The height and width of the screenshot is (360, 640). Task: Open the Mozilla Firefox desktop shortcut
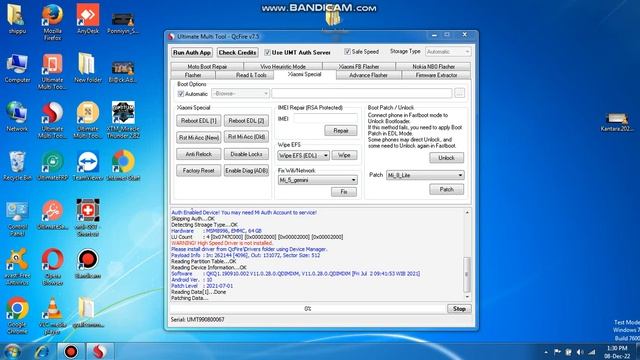(52, 22)
